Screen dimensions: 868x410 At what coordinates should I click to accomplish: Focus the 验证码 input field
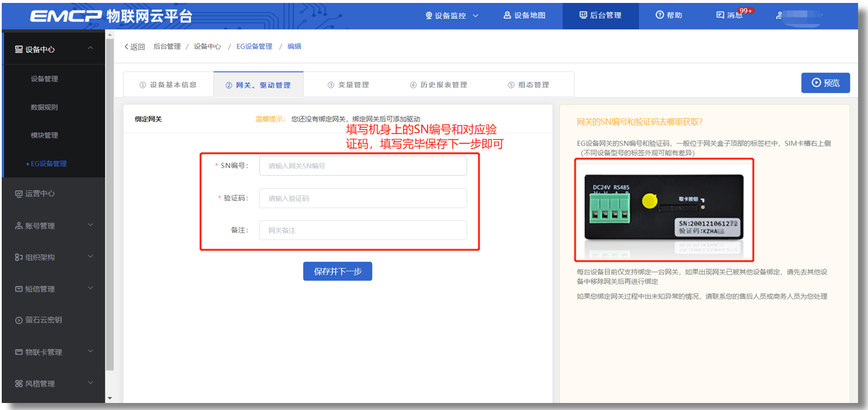point(363,198)
